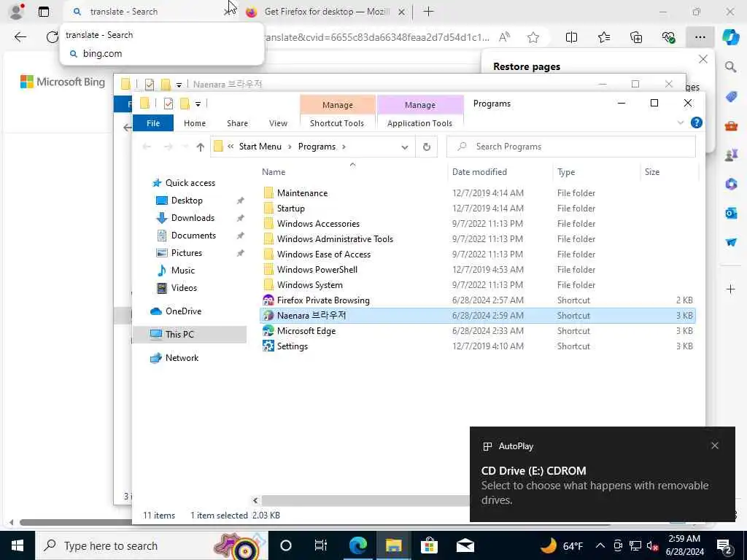Open Shortcut Tools tab

click(337, 123)
